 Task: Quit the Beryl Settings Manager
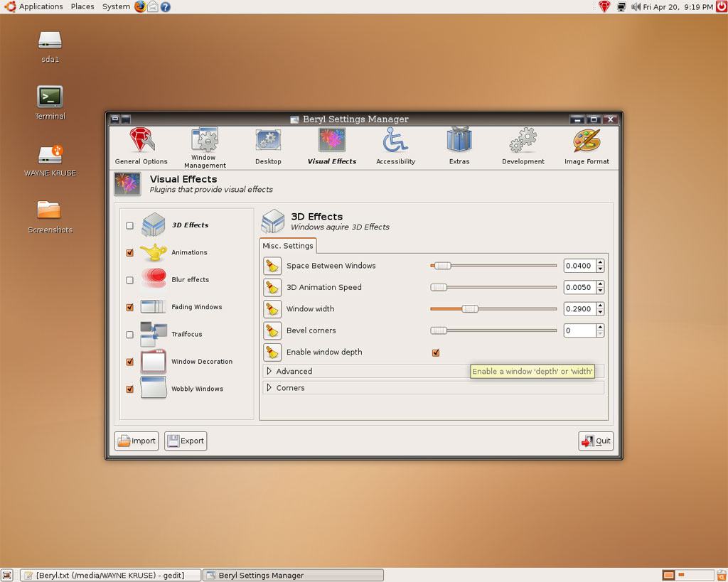(x=596, y=441)
